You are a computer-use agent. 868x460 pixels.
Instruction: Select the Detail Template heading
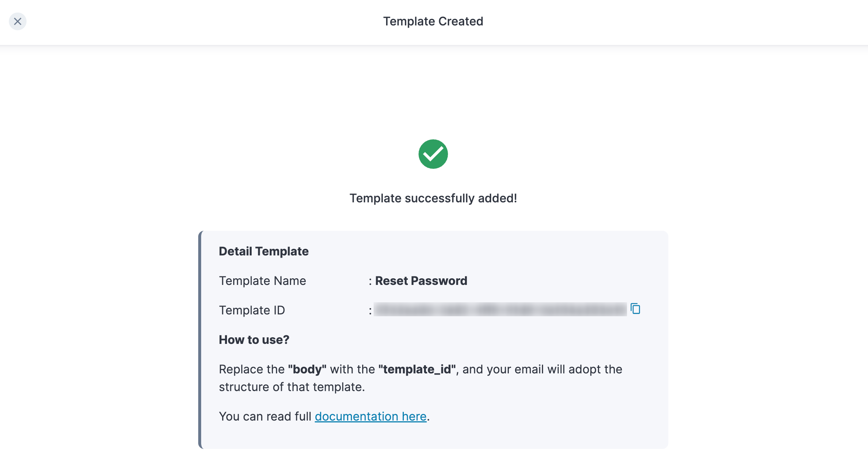tap(264, 251)
